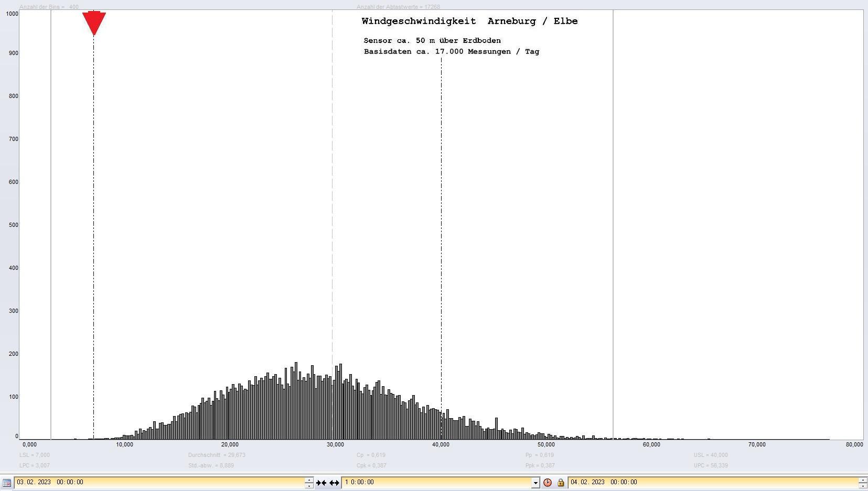The height and width of the screenshot is (491, 868).
Task: Click the inward arrows compress time icon
Action: coord(321,483)
